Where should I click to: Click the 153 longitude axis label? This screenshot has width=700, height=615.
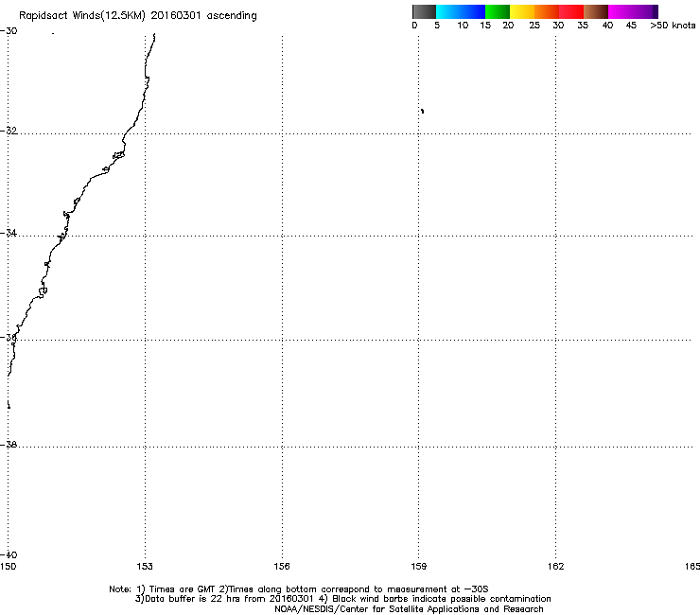coord(145,567)
